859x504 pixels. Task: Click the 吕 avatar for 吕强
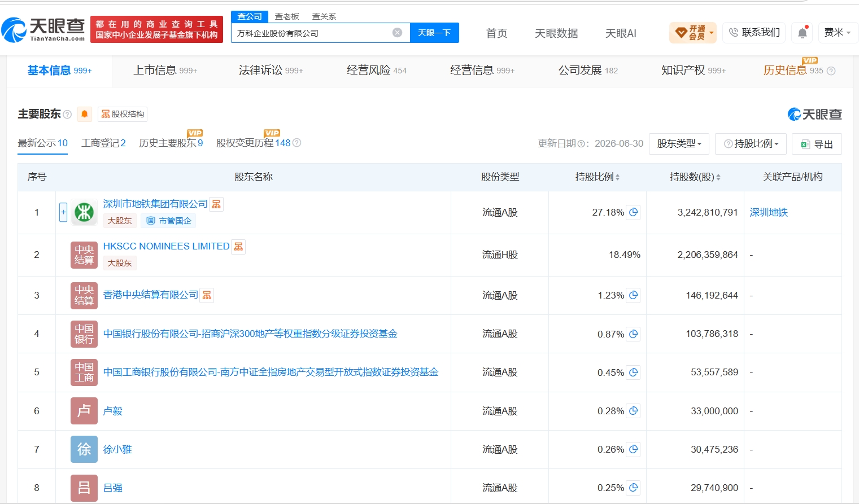84,488
